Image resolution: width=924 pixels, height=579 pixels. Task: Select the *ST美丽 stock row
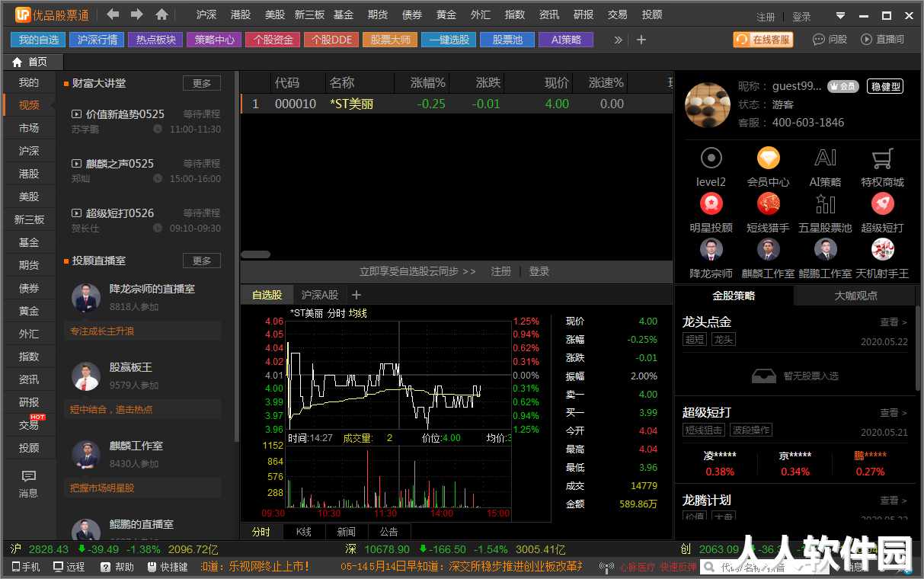457,104
